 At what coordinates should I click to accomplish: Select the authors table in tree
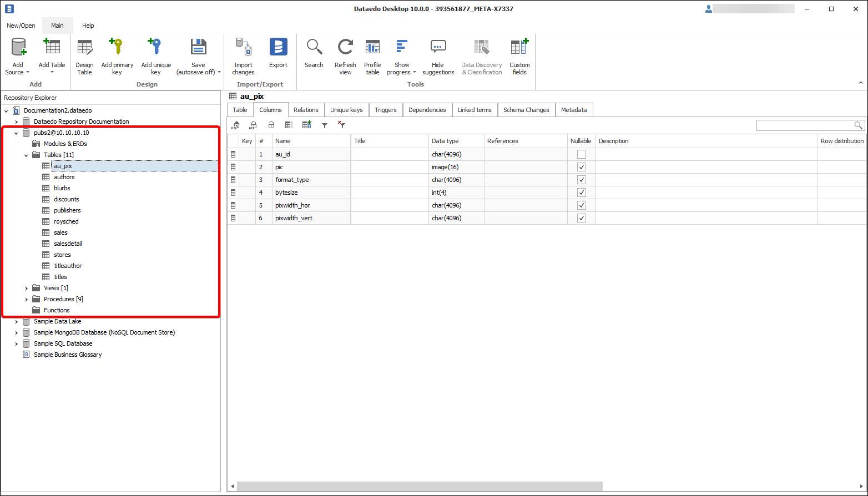tap(64, 177)
